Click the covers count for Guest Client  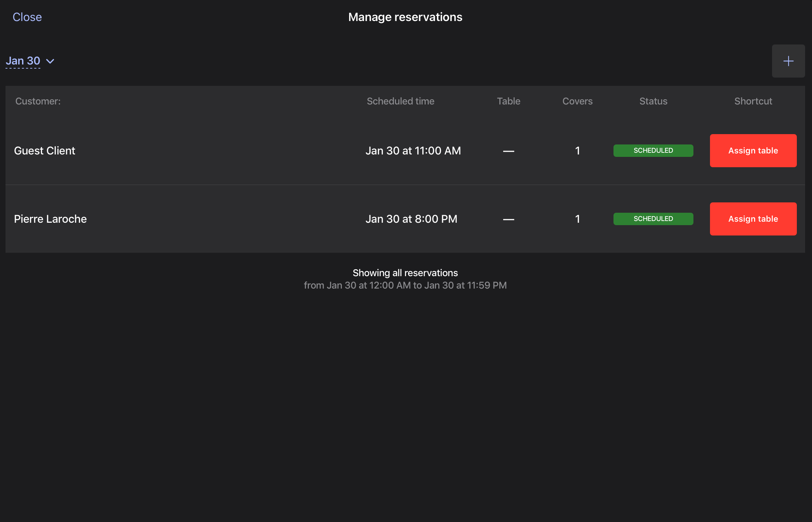tap(577, 151)
